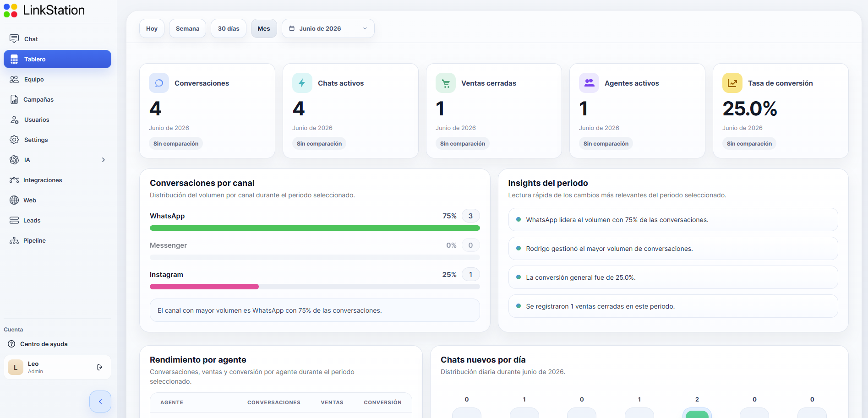Open the Settings menu item
868x418 pixels.
[57, 140]
